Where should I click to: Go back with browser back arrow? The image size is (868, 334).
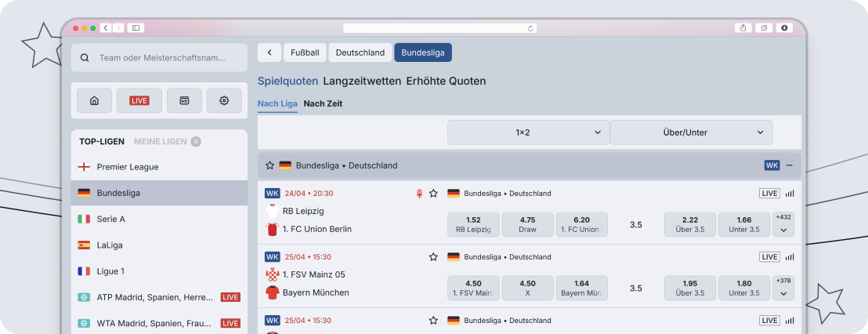click(x=106, y=27)
